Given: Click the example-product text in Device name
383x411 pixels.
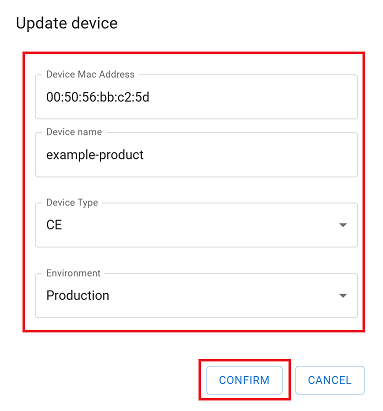Looking at the screenshot, I should (95, 155).
